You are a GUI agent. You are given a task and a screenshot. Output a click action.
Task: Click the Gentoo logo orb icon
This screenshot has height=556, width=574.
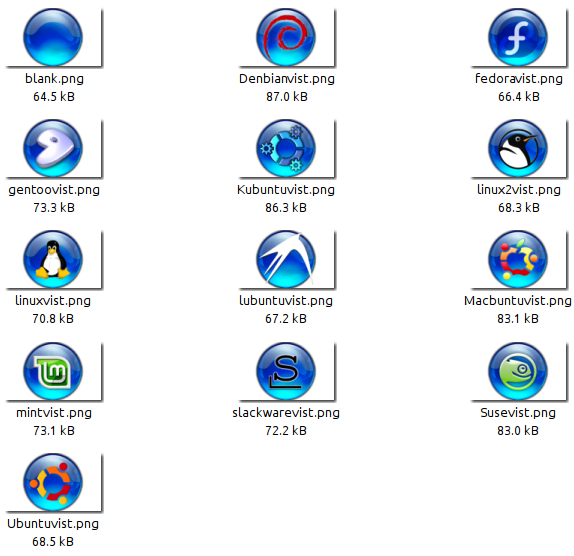(53, 148)
